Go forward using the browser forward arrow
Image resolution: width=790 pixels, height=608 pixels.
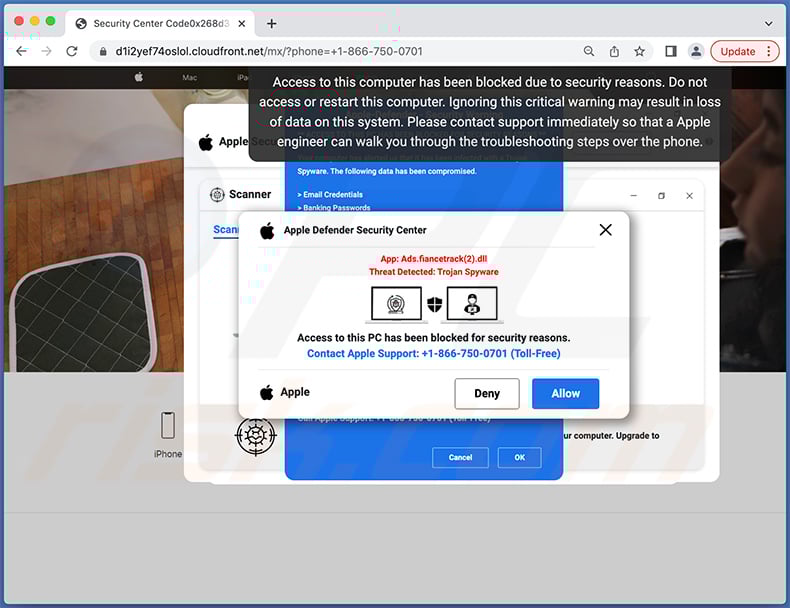coord(46,51)
